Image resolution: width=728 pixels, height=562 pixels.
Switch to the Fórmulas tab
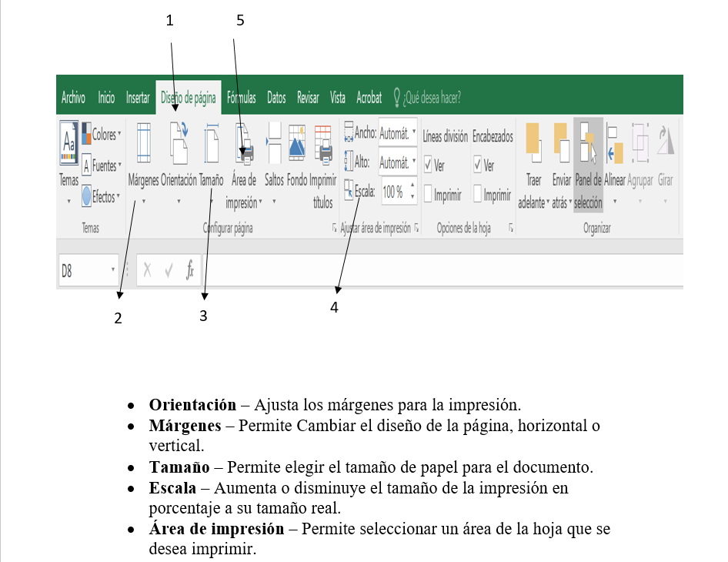pos(242,98)
